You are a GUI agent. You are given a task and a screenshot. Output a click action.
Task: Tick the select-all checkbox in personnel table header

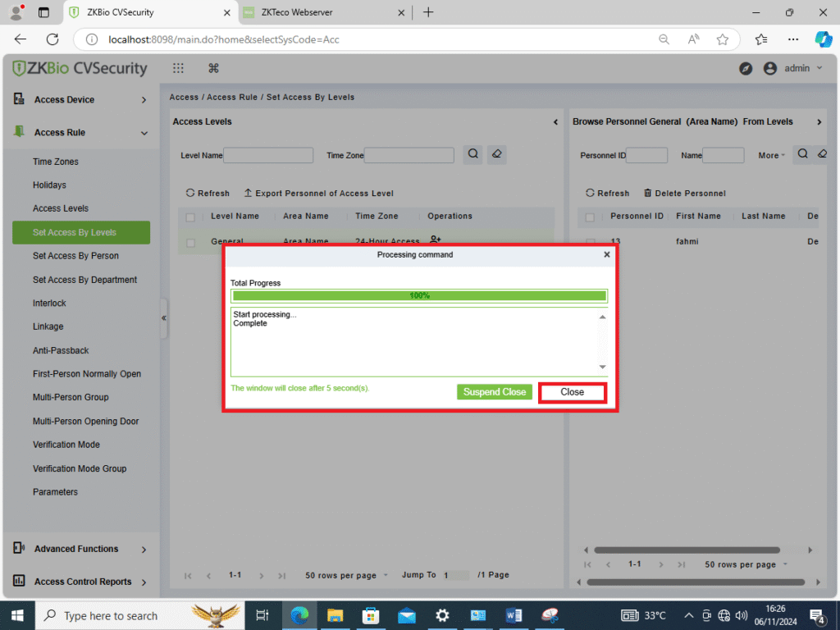click(590, 217)
